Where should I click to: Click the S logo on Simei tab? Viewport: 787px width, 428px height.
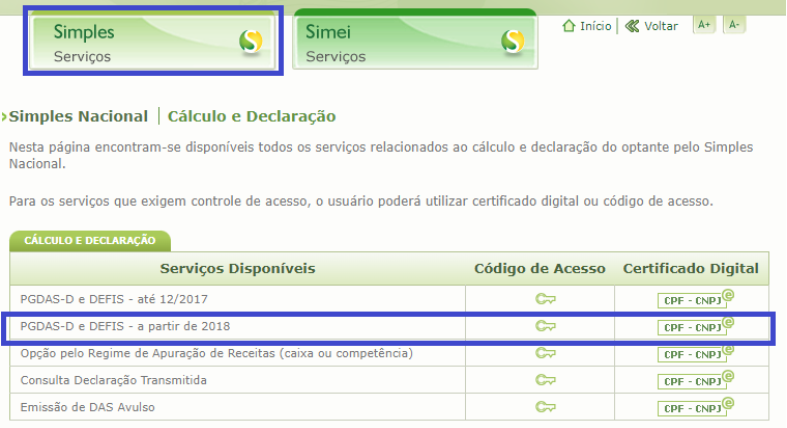[512, 41]
